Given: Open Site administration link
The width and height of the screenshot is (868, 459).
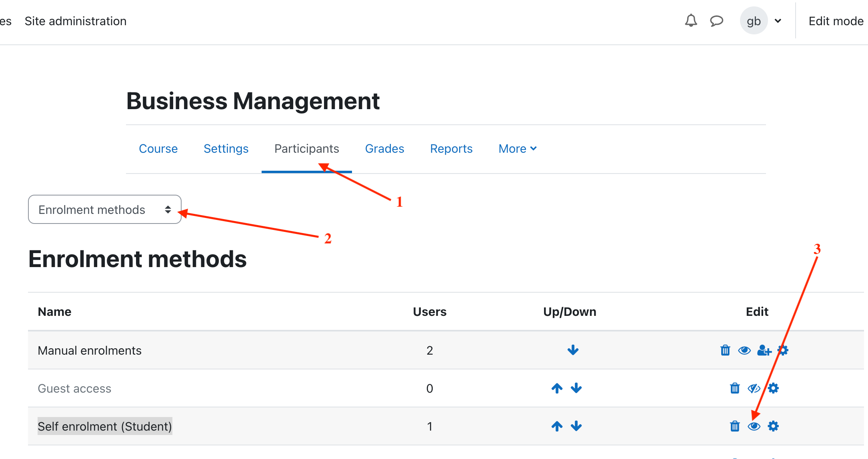Looking at the screenshot, I should pos(76,21).
